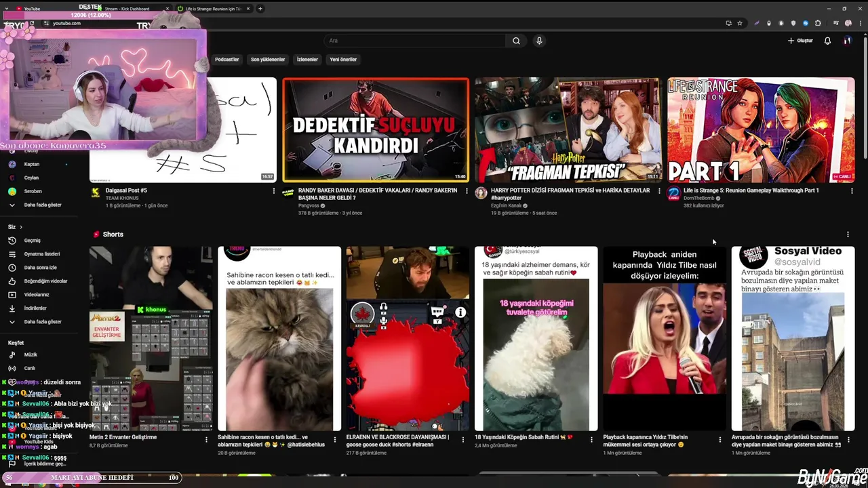Screen dimensions: 868x488
Task: Open Kaptan channel subscription
Action: pos(31,164)
